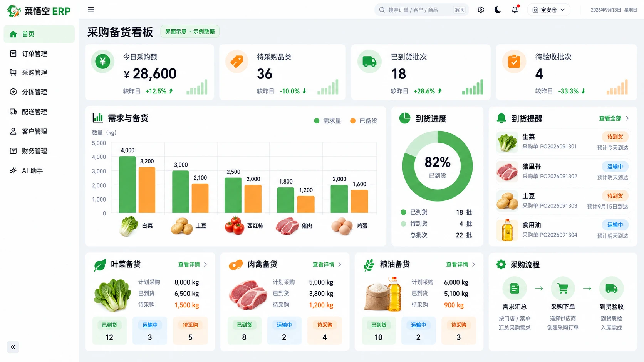
Task: Click the 到货验收 truck icon
Action: click(612, 289)
